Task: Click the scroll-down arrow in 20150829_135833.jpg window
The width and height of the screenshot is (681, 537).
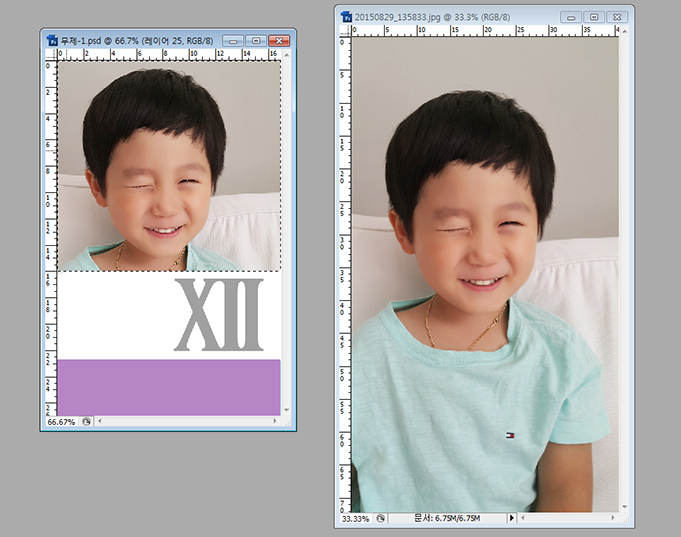Action: point(625,507)
